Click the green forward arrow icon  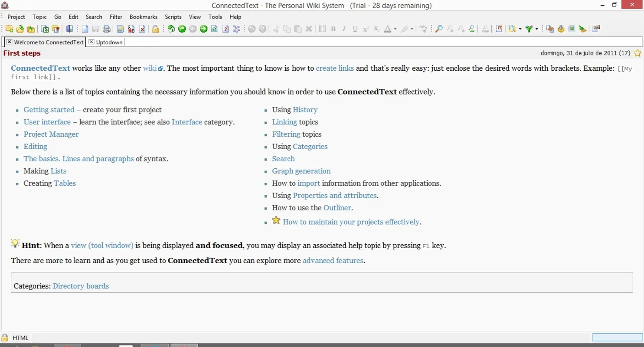pos(203,29)
